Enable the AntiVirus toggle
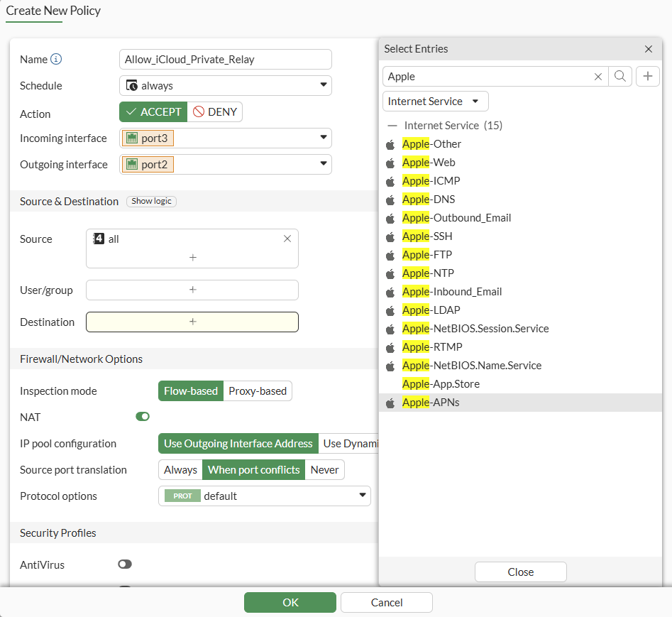This screenshot has height=617, width=672. [125, 564]
